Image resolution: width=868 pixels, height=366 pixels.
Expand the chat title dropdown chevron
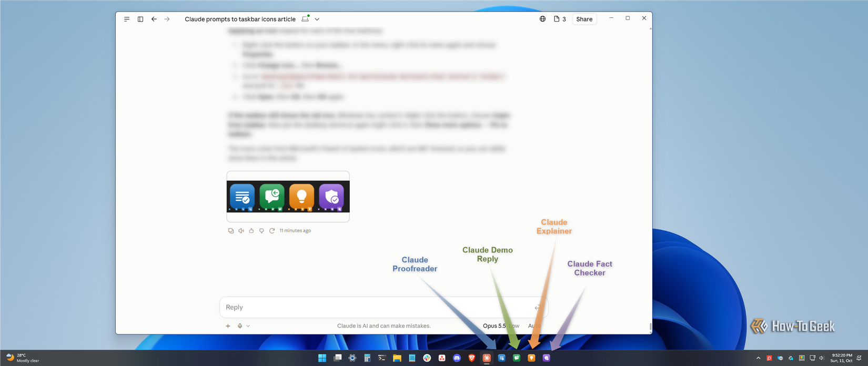[317, 19]
